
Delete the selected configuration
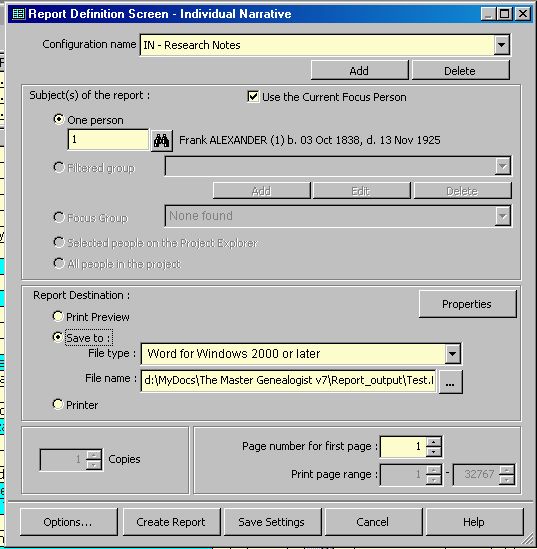[x=460, y=71]
